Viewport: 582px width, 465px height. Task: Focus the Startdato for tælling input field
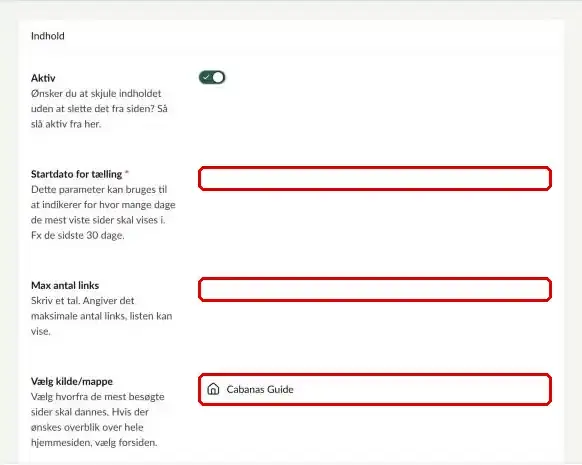pyautogui.click(x=375, y=179)
